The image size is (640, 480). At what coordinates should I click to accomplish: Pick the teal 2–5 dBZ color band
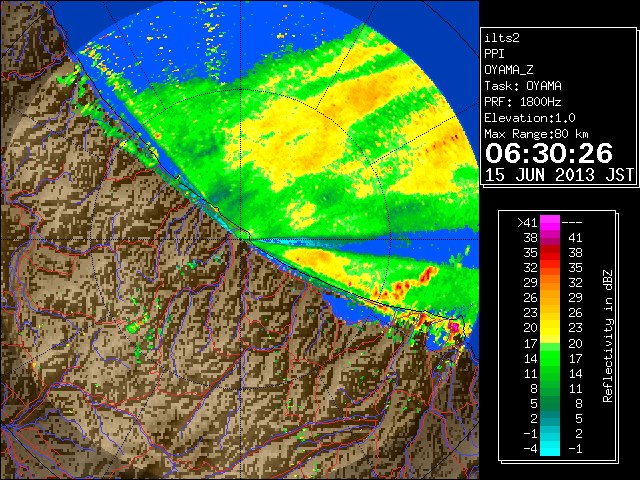point(550,419)
